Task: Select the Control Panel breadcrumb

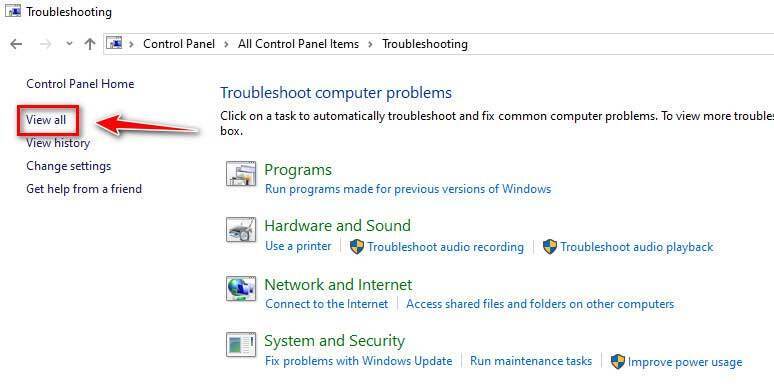Action: click(179, 44)
